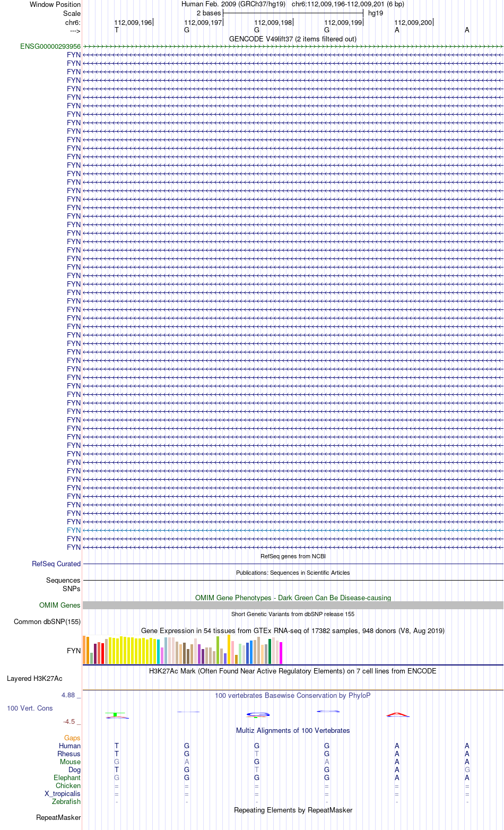Click the magenta bar in GTEx chart

tap(281, 653)
